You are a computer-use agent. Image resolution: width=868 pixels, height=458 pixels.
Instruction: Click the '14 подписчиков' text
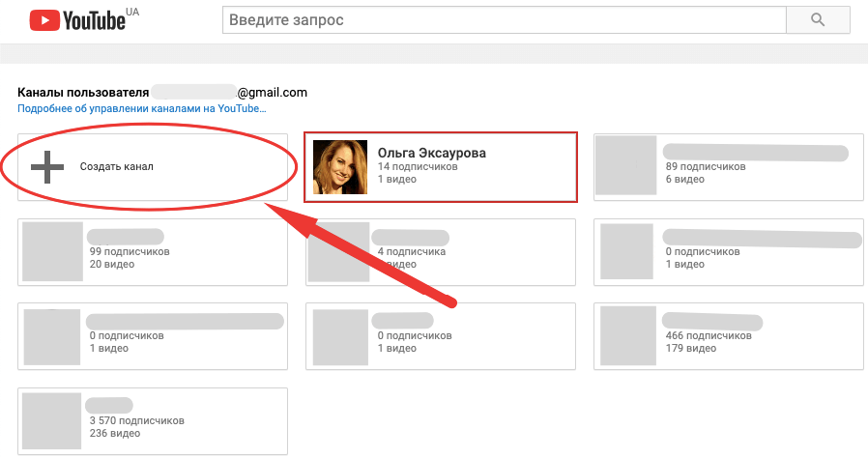coord(418,166)
